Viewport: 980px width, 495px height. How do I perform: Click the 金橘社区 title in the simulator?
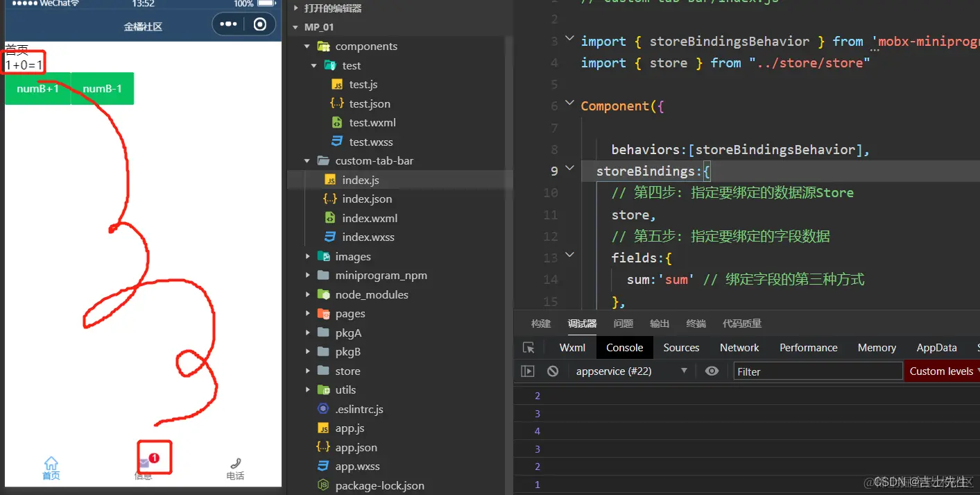(x=143, y=26)
